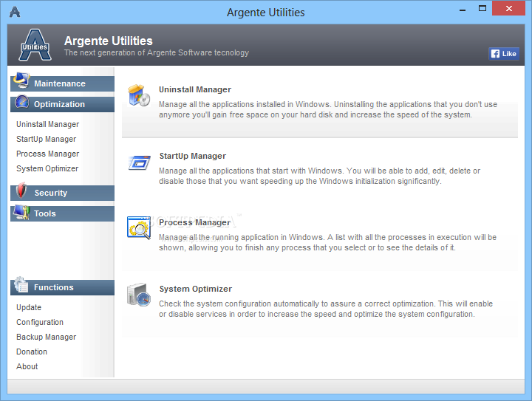Show the About information
Viewport: 532px width, 401px height.
[x=27, y=366]
